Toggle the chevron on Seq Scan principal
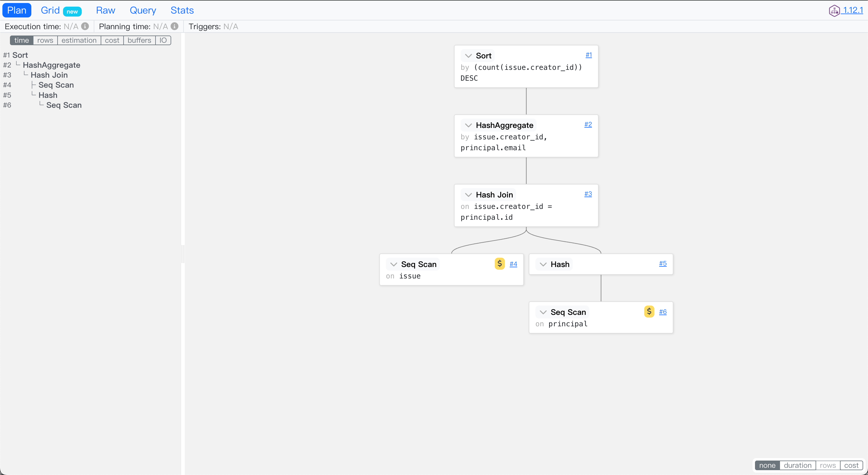The width and height of the screenshot is (868, 475). pos(543,312)
